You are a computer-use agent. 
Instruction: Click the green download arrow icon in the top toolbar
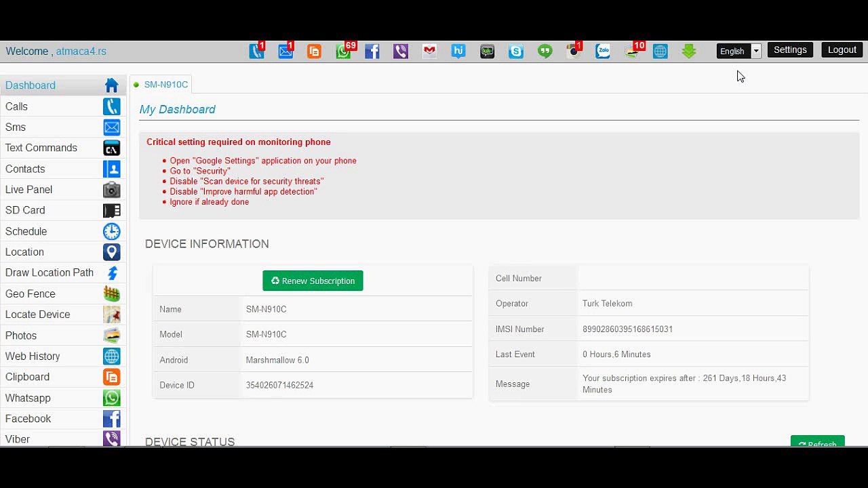tap(689, 51)
